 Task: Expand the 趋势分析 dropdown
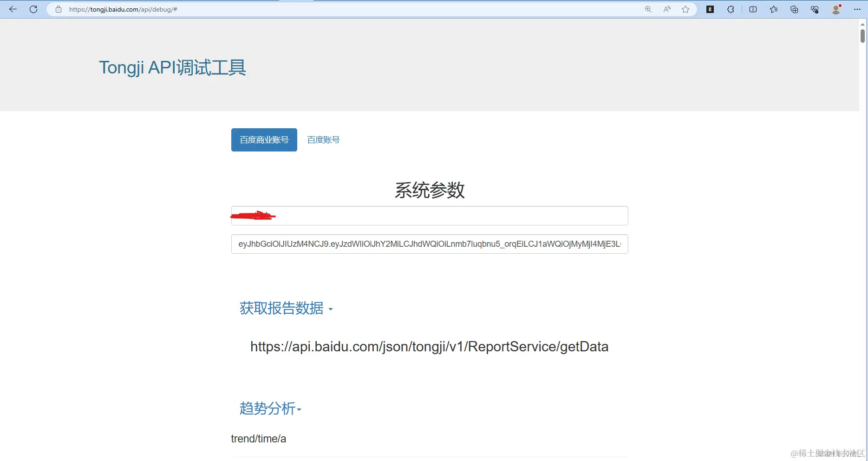coord(270,408)
